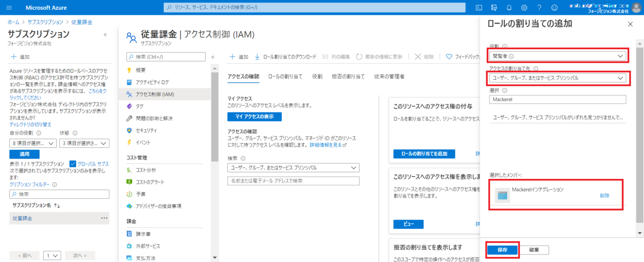644x262 pixels.
Task: Click + 追加 in the IAM toolbar
Action: [x=239, y=56]
